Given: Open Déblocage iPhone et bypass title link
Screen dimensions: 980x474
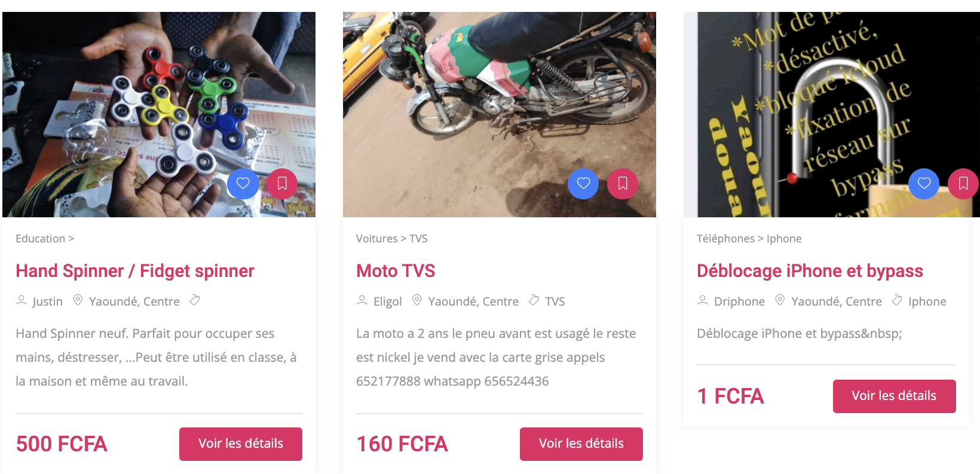Looking at the screenshot, I should [x=810, y=271].
